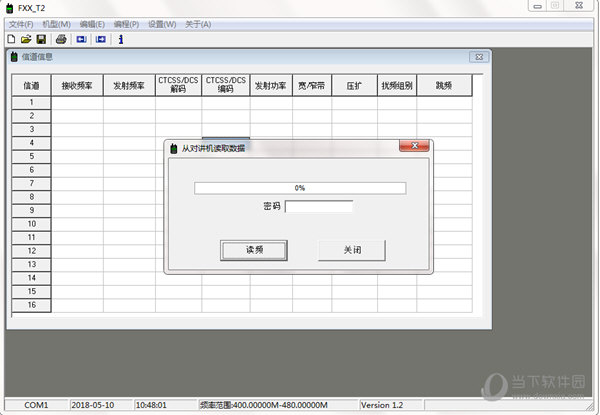Click the 信道 column header
This screenshot has height=415, width=600.
[x=31, y=85]
